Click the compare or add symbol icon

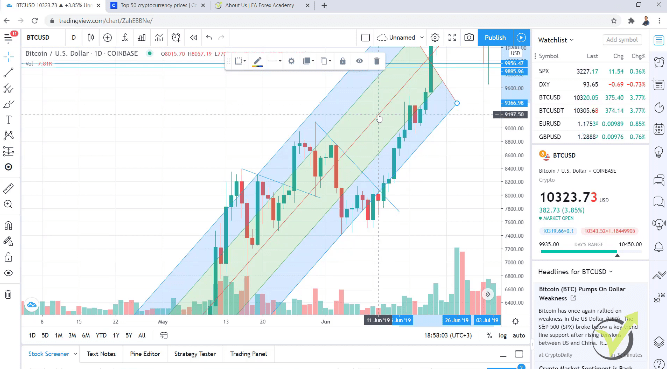click(108, 37)
